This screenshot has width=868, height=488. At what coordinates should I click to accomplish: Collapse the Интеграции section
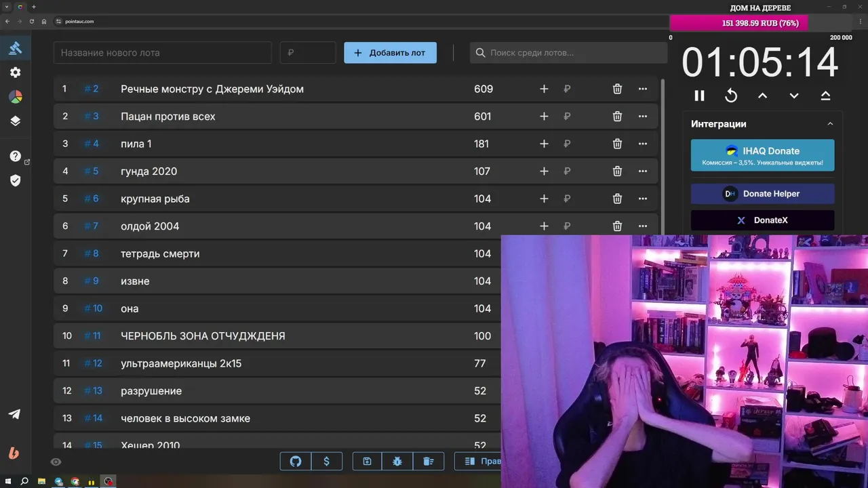(x=830, y=124)
